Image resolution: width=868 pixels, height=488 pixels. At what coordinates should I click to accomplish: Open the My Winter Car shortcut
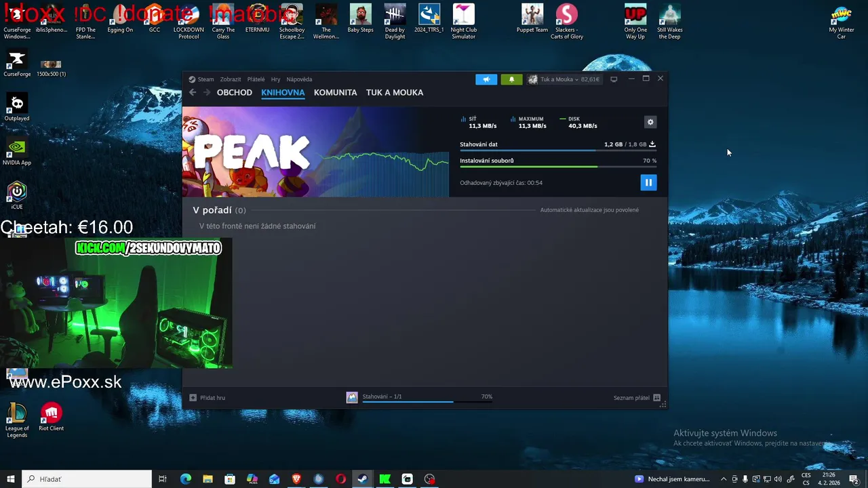tap(842, 22)
